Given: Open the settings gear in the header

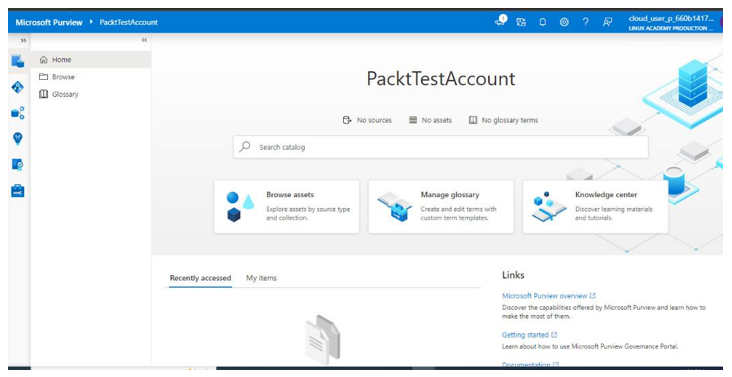Looking at the screenshot, I should point(564,22).
